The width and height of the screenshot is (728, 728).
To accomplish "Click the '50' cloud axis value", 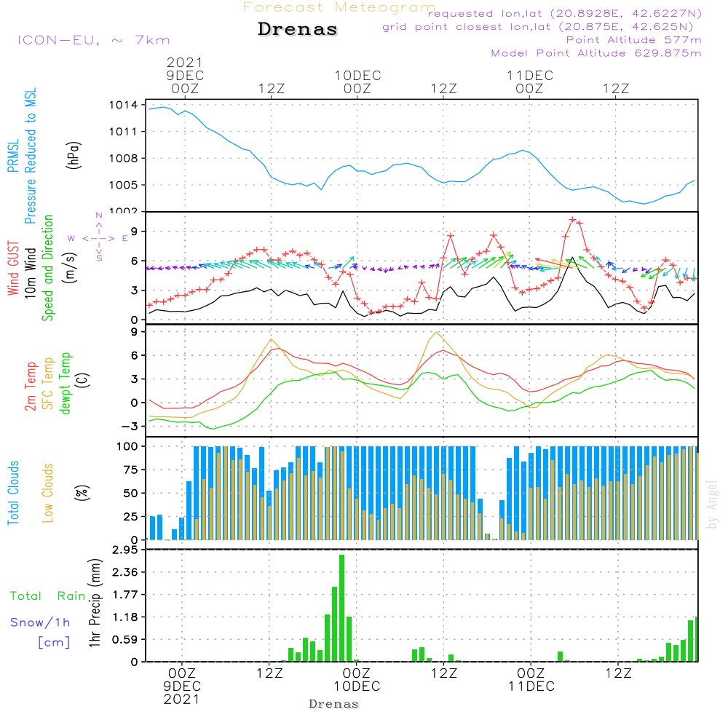I will click(131, 494).
